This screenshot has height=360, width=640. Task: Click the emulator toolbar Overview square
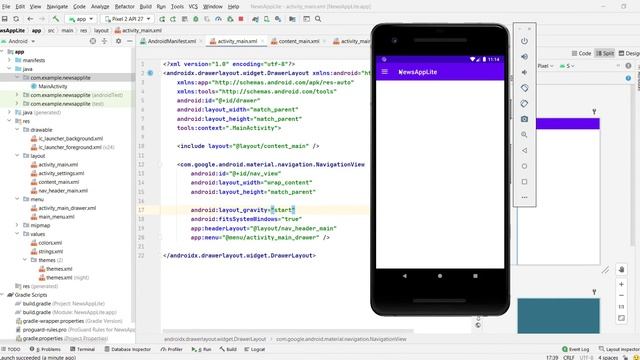tap(524, 182)
